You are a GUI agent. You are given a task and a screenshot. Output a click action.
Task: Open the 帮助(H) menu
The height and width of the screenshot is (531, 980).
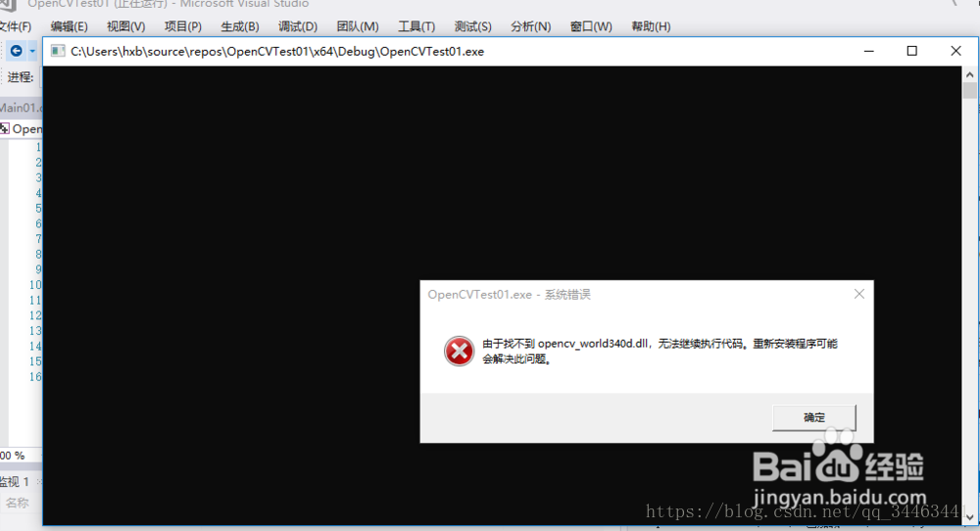point(651,26)
